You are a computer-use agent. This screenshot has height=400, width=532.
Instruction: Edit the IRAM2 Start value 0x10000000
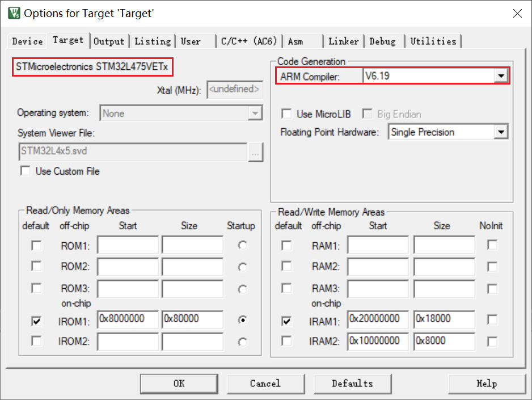[378, 342]
